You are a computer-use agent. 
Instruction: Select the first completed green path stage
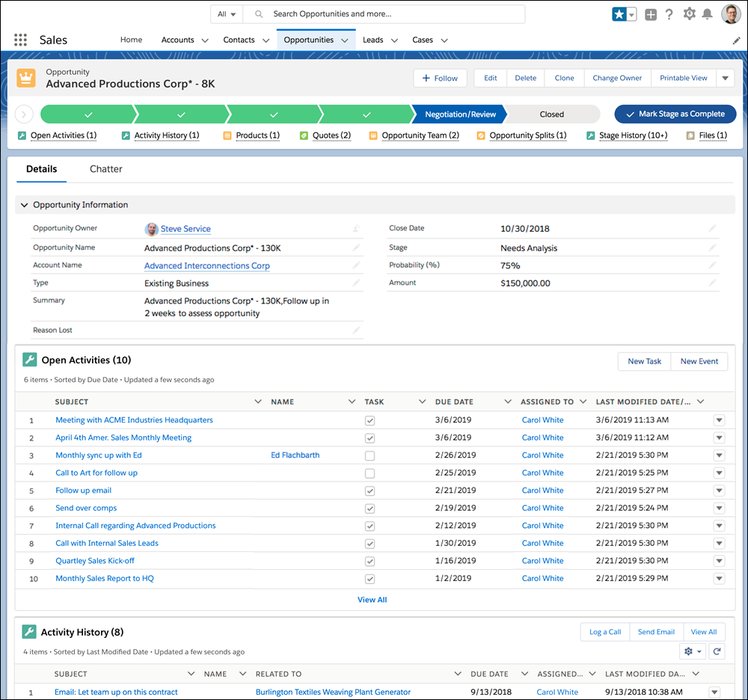89,114
